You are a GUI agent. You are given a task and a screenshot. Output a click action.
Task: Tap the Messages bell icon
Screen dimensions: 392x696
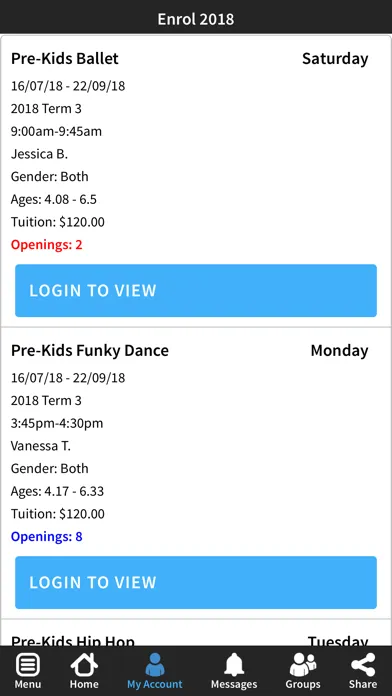234,665
